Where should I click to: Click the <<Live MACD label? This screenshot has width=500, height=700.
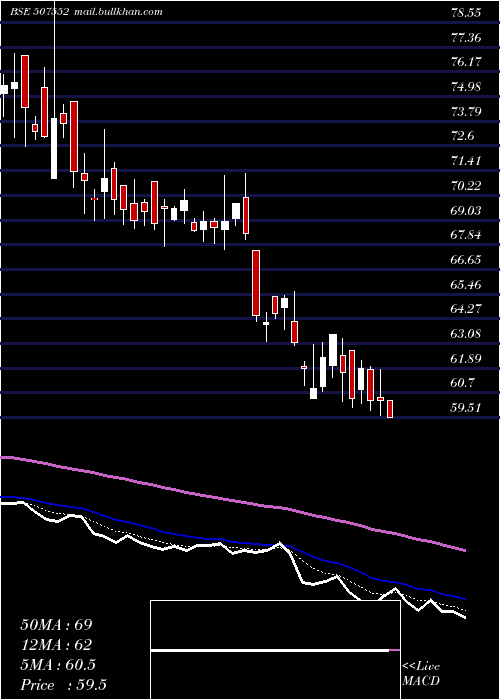421,674
